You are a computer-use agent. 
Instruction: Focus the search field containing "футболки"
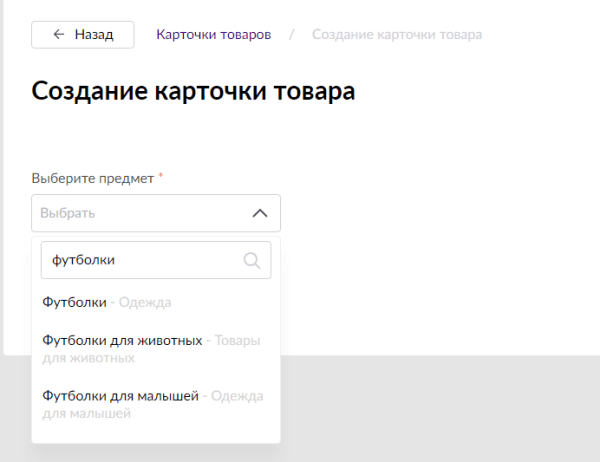pos(140,260)
